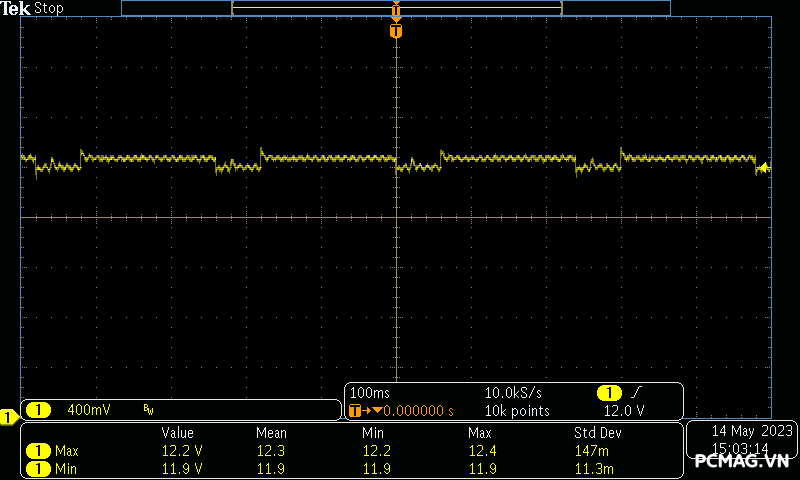
Task: Click the trigger delay T icon
Action: (354, 411)
